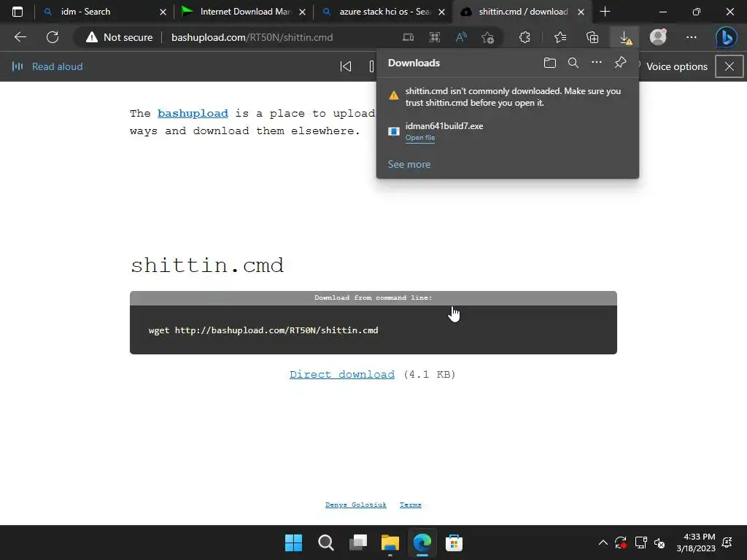Open the notifications bell in the taskbar
This screenshot has height=560, width=747.
click(x=727, y=542)
